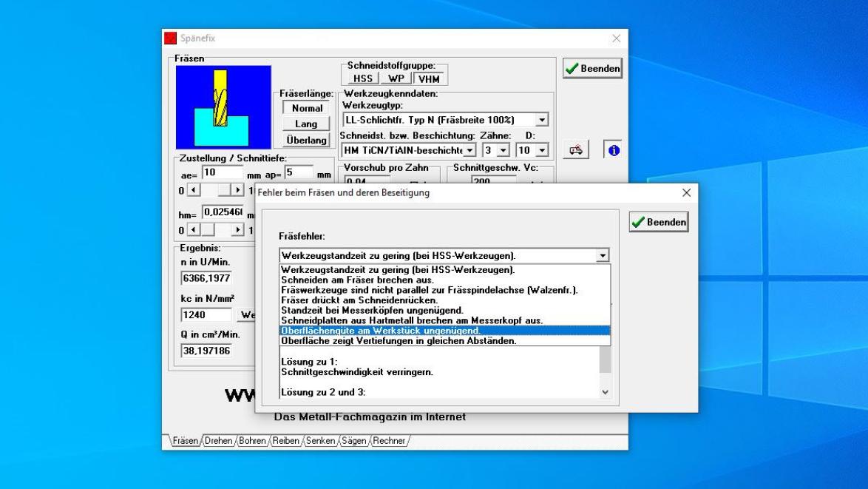Click the Q in cm³/Min. result field
The width and height of the screenshot is (868, 489).
coord(206,351)
